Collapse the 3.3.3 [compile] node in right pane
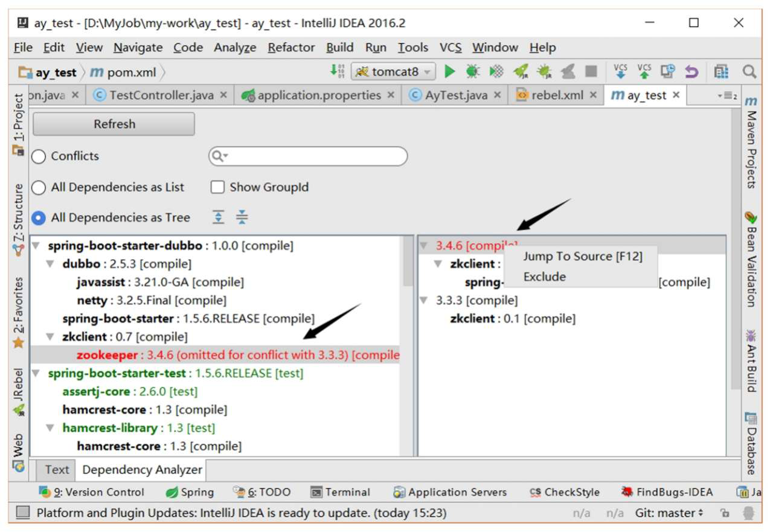 coord(424,300)
